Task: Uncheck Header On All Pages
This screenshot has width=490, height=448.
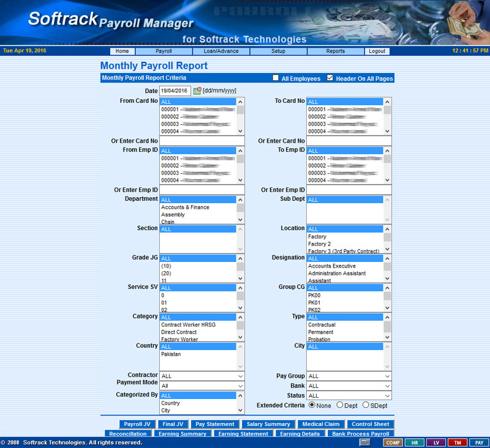Action: click(x=330, y=78)
